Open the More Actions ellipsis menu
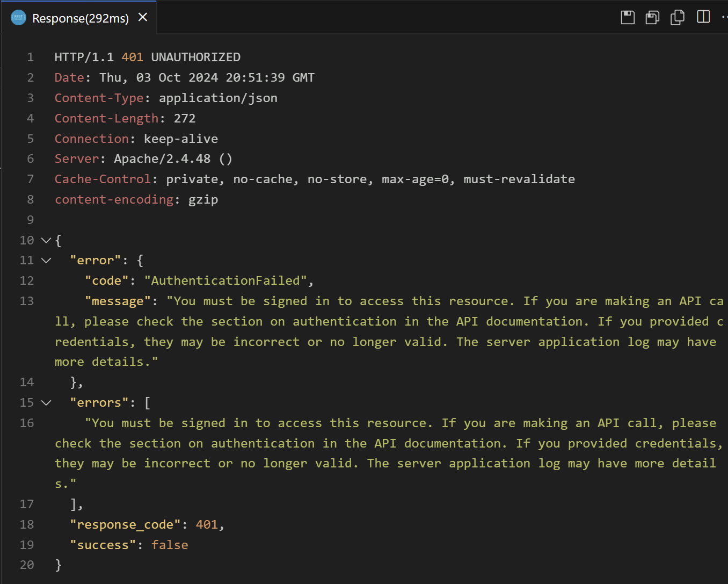The image size is (728, 584). pyautogui.click(x=724, y=17)
